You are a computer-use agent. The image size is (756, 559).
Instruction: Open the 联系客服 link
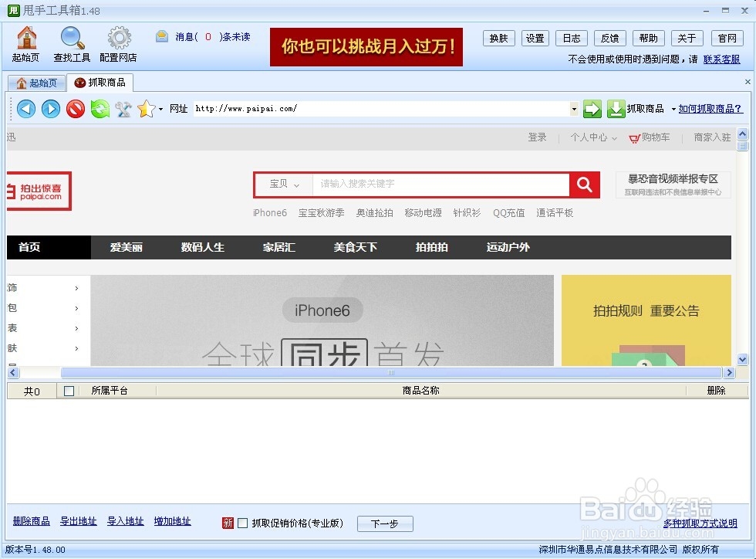tap(721, 59)
